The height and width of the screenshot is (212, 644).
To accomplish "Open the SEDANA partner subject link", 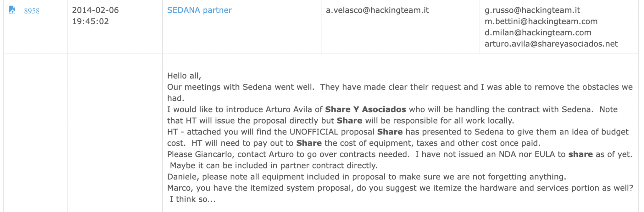I will point(199,10).
